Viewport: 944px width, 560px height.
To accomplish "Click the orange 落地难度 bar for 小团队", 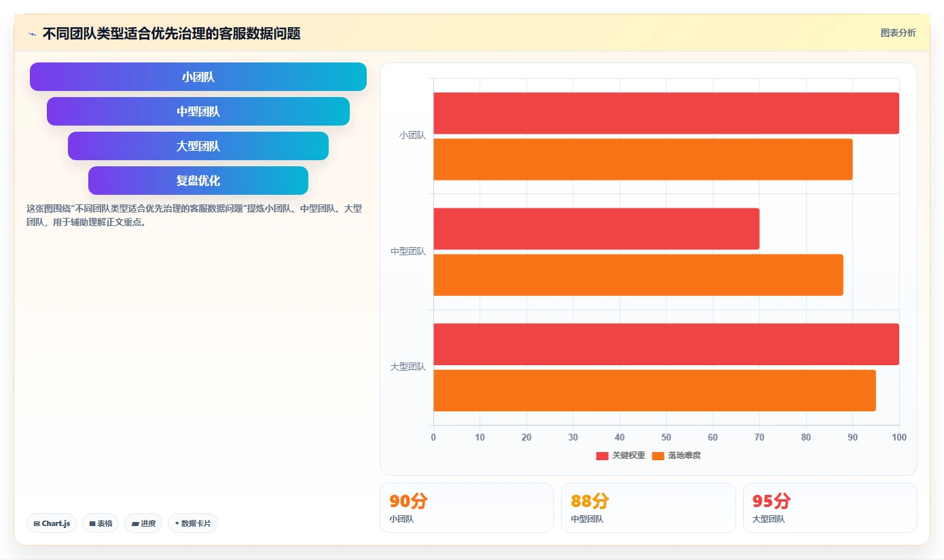I will (643, 160).
